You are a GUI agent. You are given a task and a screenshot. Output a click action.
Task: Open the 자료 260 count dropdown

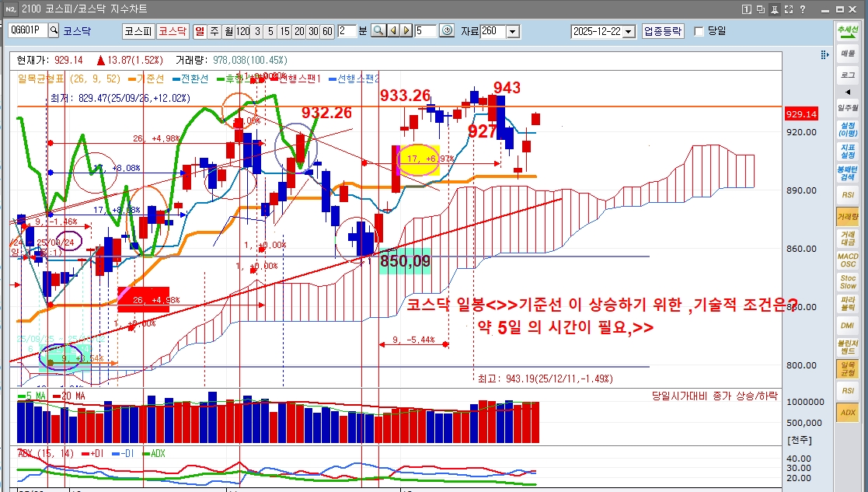(x=513, y=32)
